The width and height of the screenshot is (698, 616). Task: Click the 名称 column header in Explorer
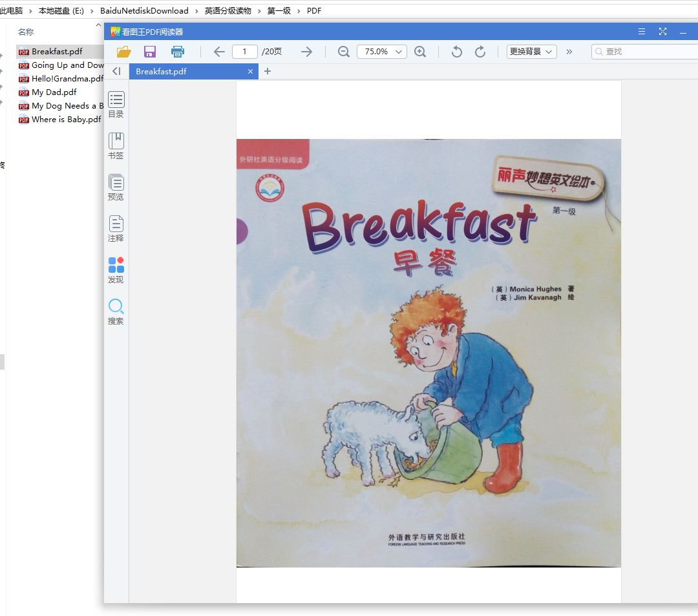(26, 32)
